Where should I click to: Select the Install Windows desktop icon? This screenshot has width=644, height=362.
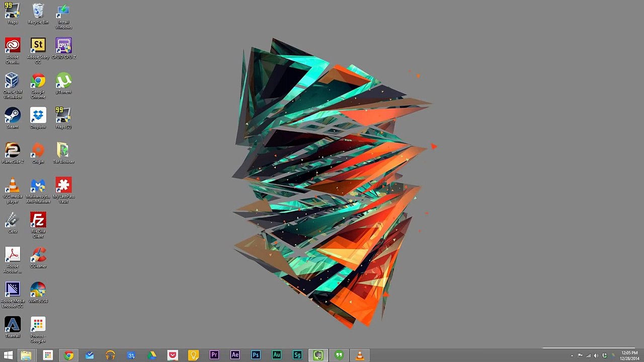[x=63, y=16]
